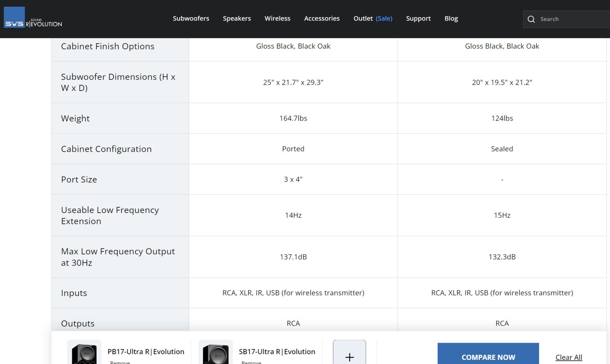Screen dimensions: 610x364
Task: Go to the Blog page
Action: [451, 19]
